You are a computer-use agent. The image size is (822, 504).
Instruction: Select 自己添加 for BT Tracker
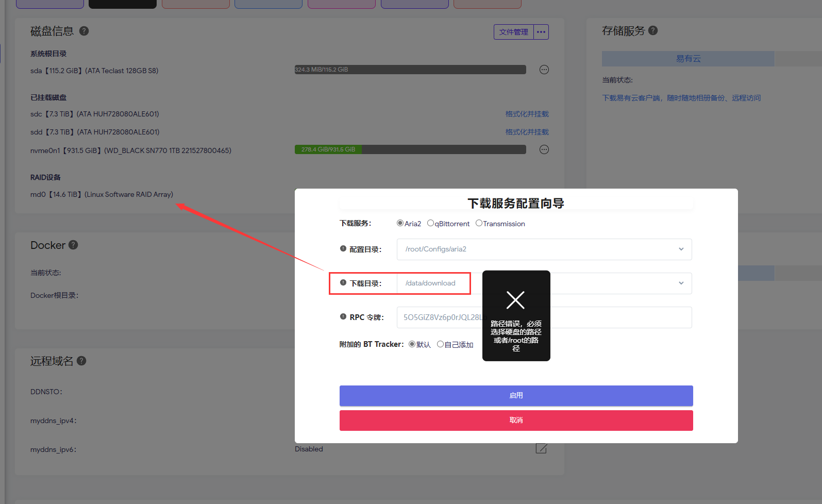[440, 344]
